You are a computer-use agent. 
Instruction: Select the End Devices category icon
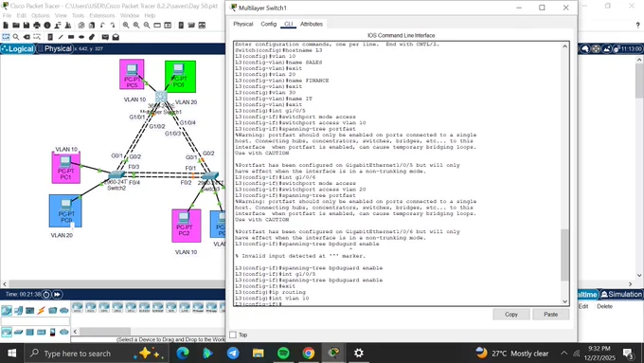18,310
